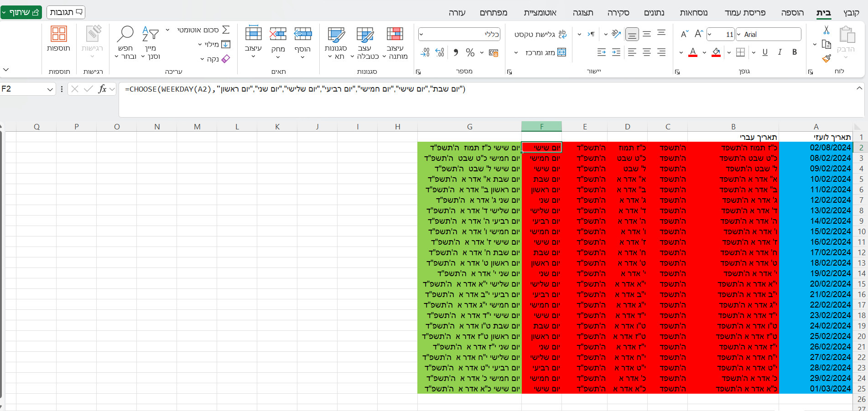The width and height of the screenshot is (868, 411).
Task: Apply the red fill color bucket
Action: (x=716, y=52)
